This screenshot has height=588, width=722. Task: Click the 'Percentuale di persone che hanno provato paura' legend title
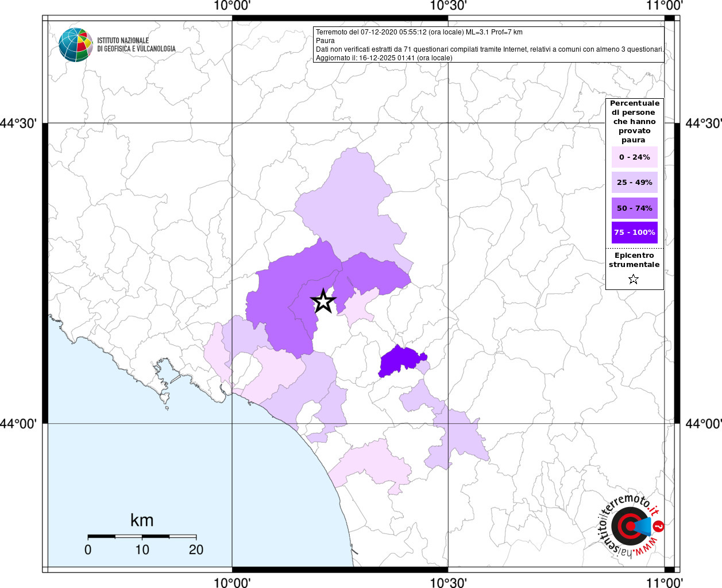[635, 122]
